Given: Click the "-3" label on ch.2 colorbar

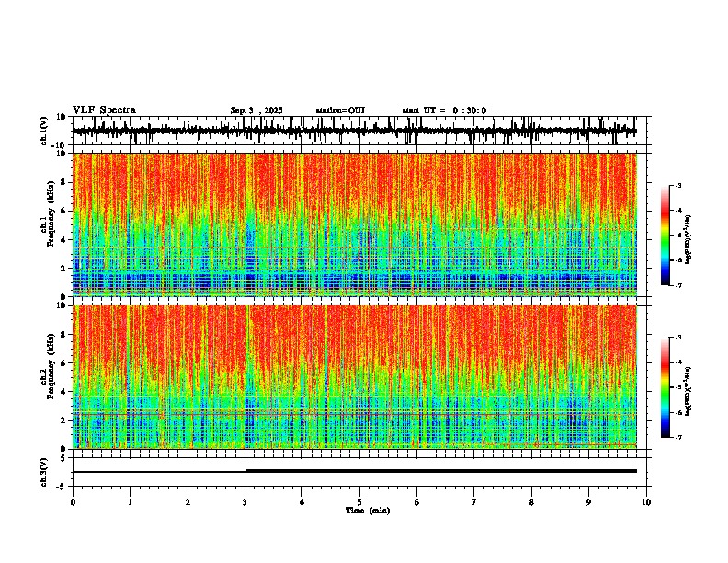Looking at the screenshot, I should pos(677,338).
